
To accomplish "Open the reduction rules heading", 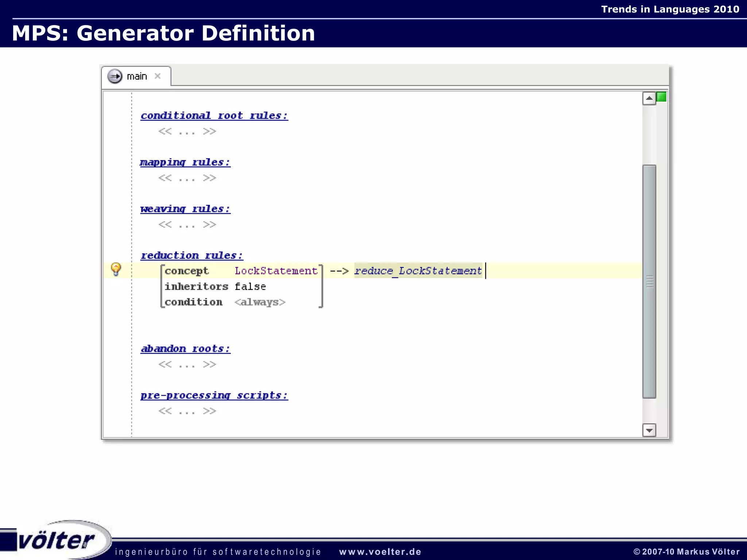I will tap(192, 255).
